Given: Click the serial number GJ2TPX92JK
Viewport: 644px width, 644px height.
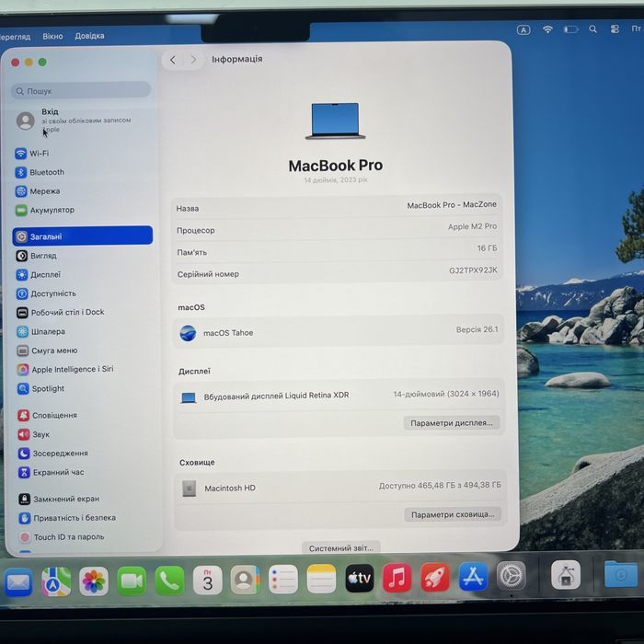Looking at the screenshot, I should 473,270.
